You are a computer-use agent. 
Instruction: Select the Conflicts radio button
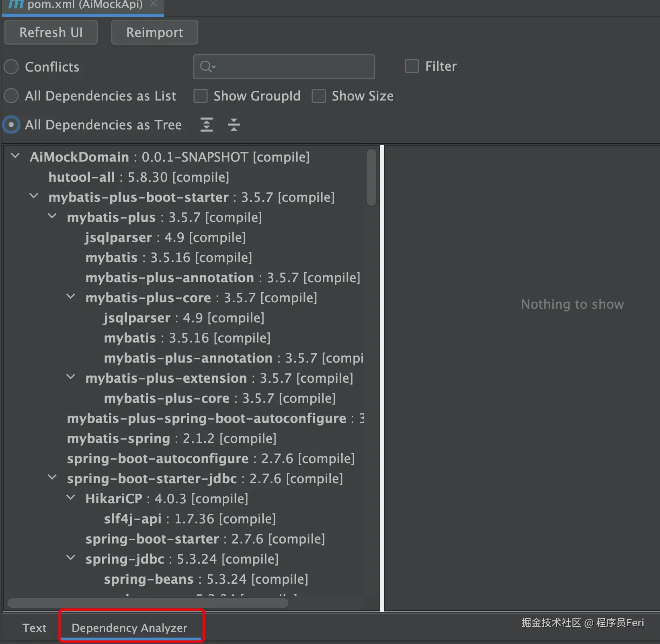(11, 67)
